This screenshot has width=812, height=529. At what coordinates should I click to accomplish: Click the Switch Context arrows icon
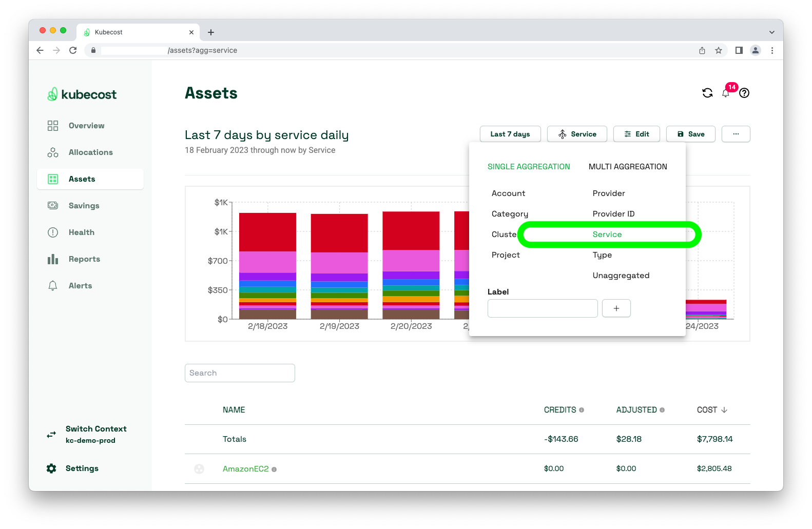click(x=51, y=435)
